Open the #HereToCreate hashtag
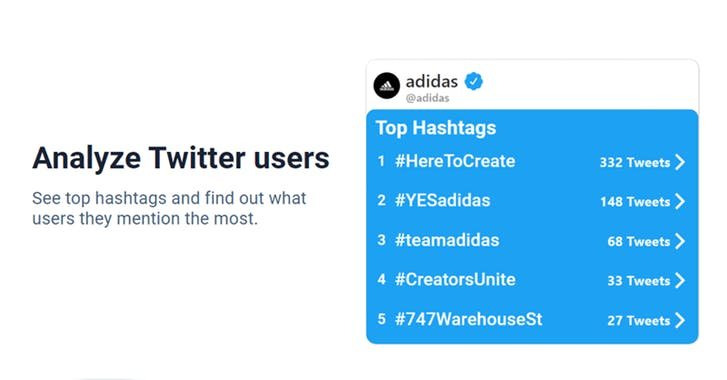727x380 pixels. pyautogui.click(x=455, y=161)
